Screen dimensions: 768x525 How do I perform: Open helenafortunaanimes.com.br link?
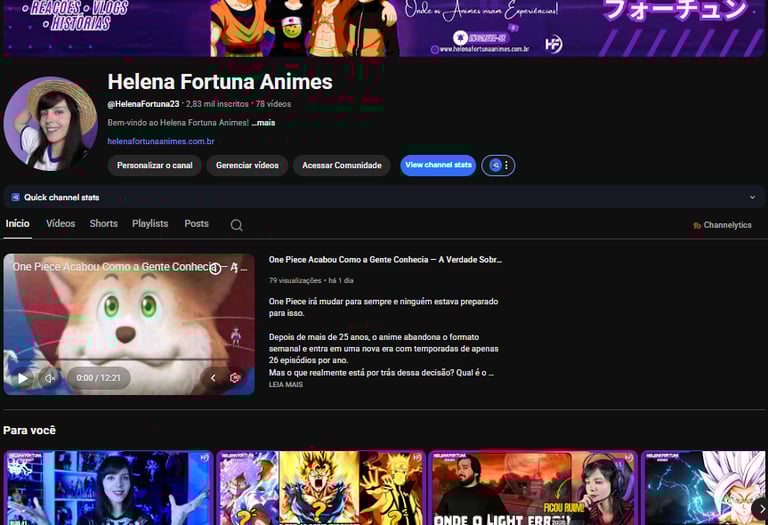[x=161, y=142]
